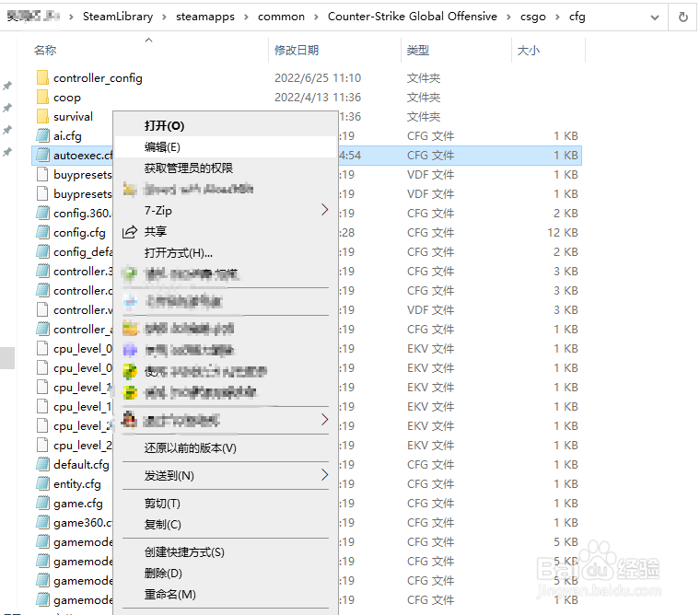Select the controller_config folder name
Screen dimensions: 700x615
click(98, 78)
